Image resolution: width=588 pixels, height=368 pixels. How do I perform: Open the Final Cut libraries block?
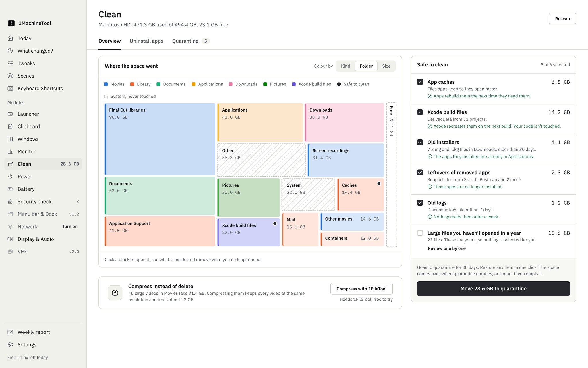pyautogui.click(x=160, y=139)
